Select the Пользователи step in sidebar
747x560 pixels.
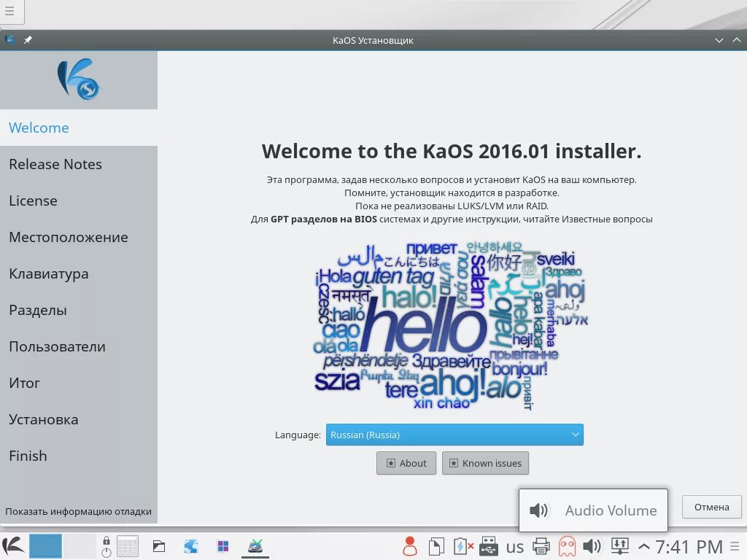point(79,346)
